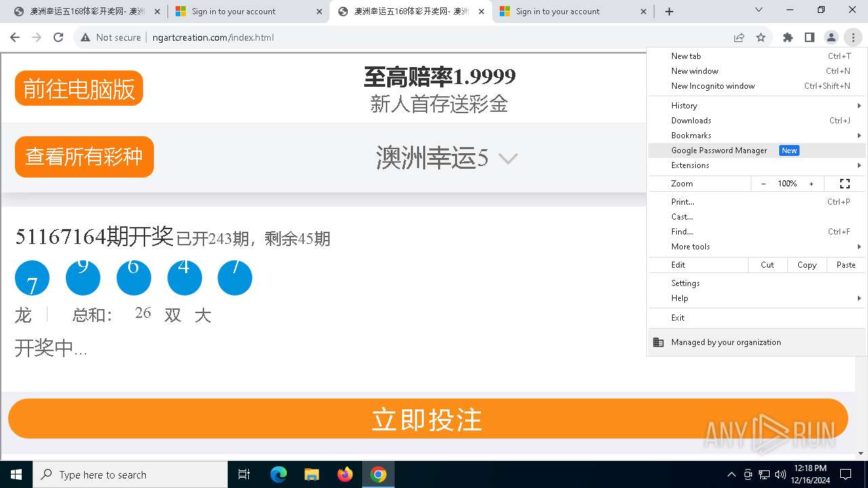Click Paste in the Edit row
This screenshot has height=488, width=868.
[846, 265]
